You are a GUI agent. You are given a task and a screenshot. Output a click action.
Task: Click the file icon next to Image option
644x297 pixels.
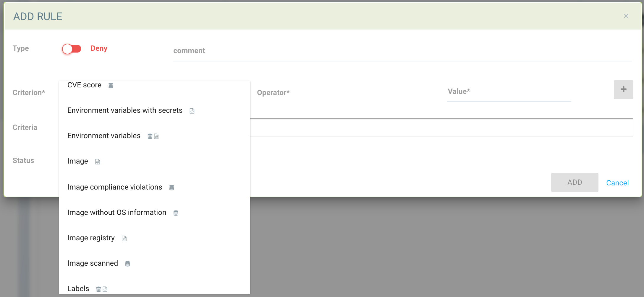coord(98,161)
